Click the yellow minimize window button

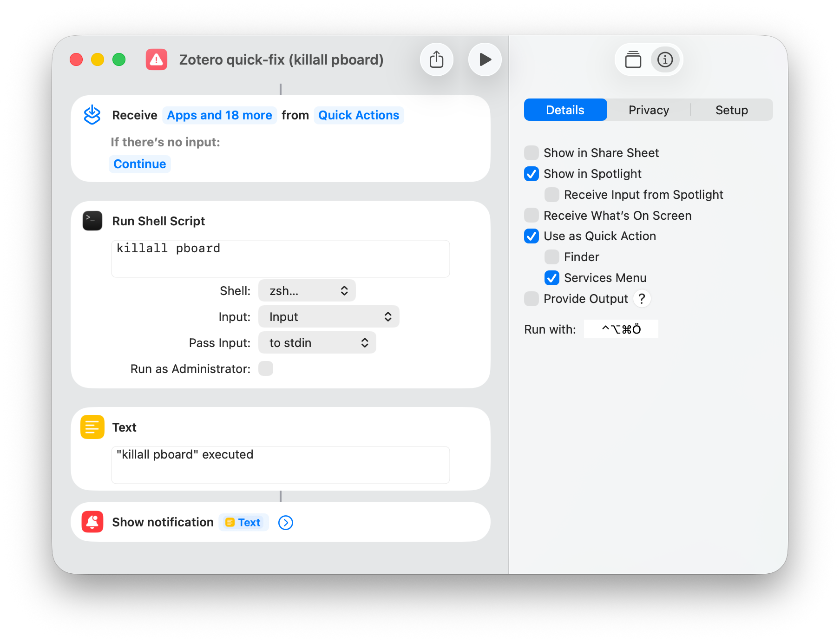(98, 59)
